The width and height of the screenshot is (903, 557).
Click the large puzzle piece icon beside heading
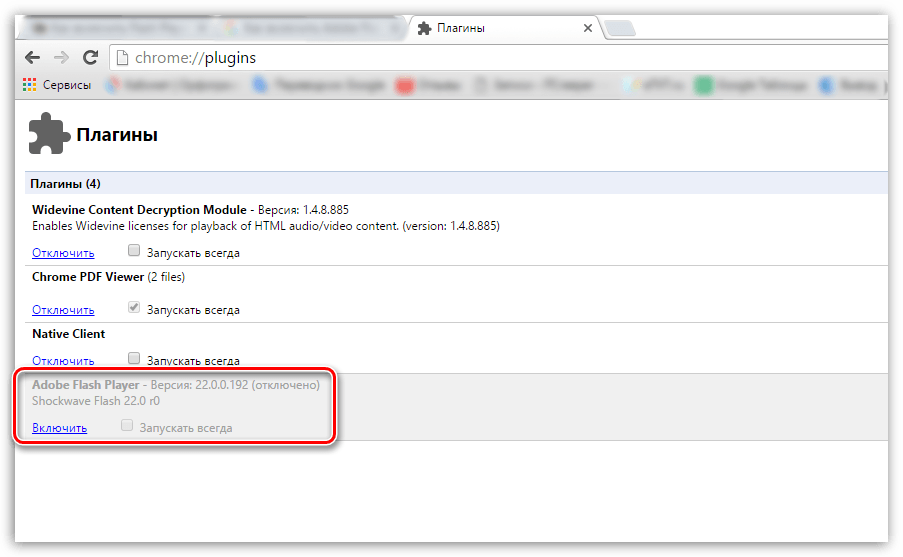pyautogui.click(x=48, y=134)
